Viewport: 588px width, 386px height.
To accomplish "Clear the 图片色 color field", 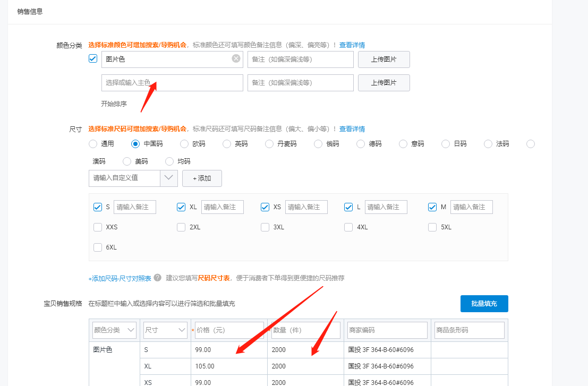I will pyautogui.click(x=236, y=58).
